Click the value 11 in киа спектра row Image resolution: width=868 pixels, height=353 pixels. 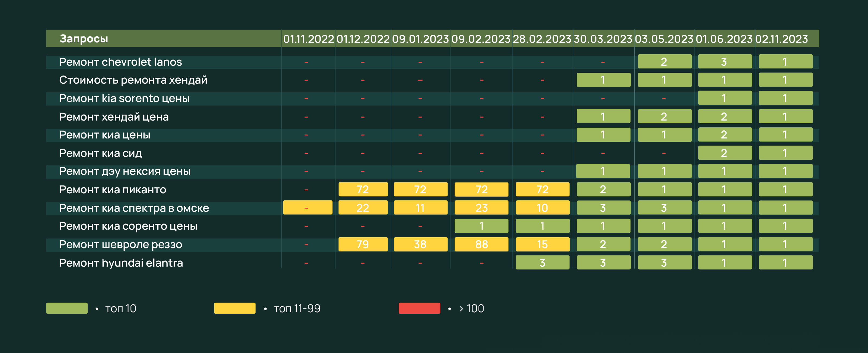point(420,207)
